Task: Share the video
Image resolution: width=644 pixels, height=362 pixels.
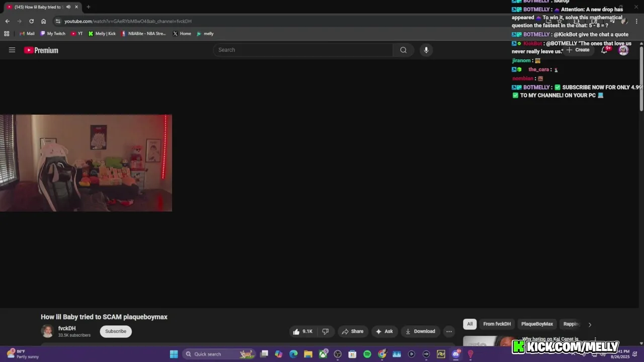Action: 352,331
